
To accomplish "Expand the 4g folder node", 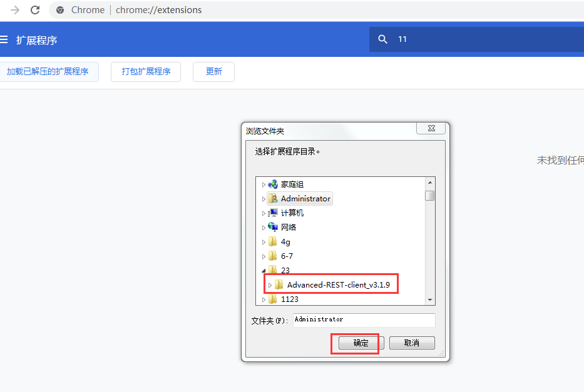I will click(264, 242).
